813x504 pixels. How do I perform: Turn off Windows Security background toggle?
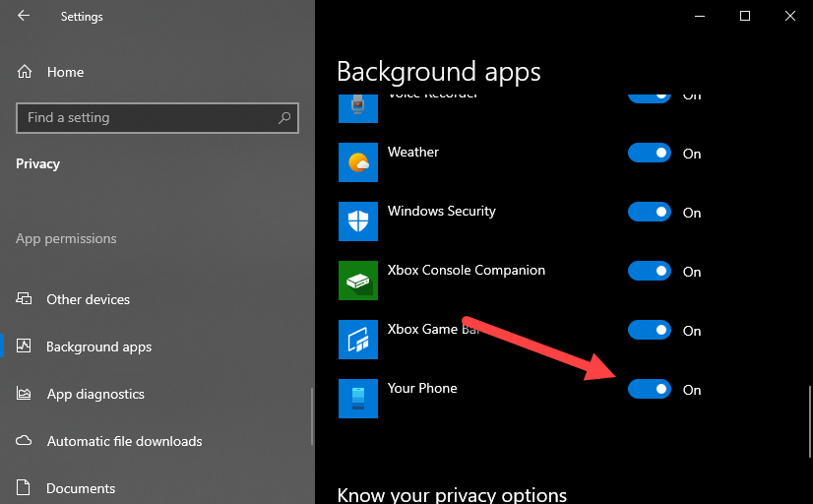click(650, 212)
